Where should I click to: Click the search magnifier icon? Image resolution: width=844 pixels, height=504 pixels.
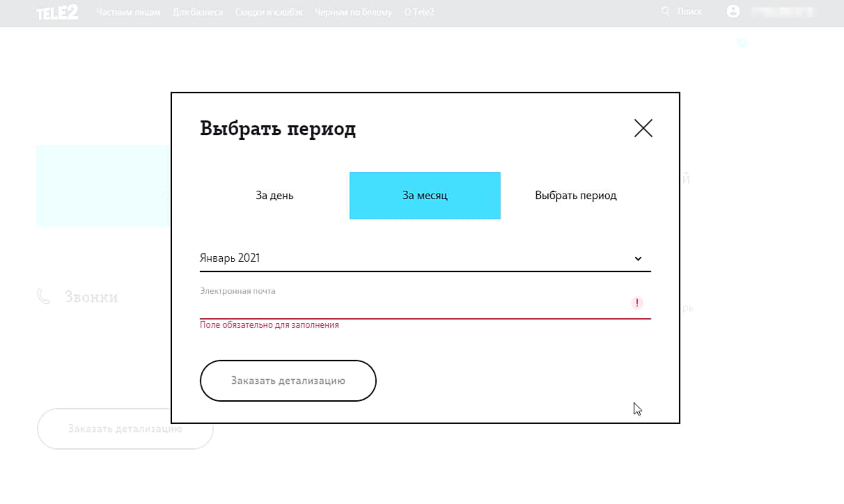point(665,12)
